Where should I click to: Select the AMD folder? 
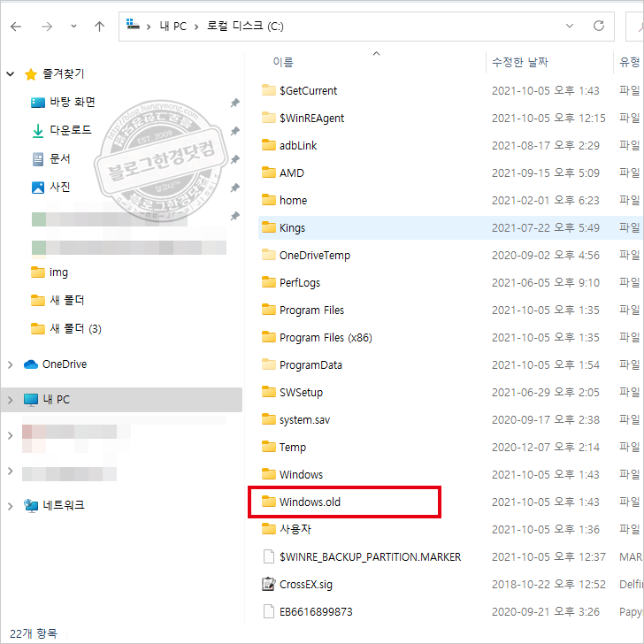coord(283,173)
